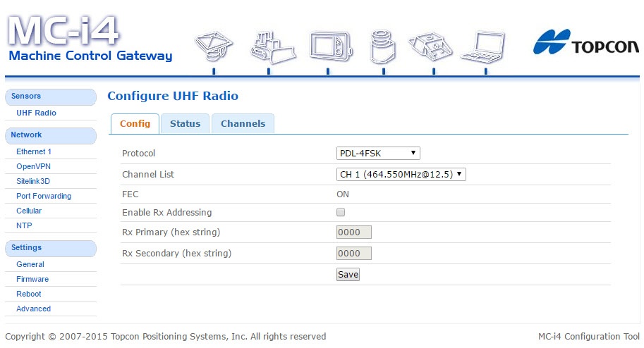Image resolution: width=644 pixels, height=348 pixels.
Task: Open the Ethernet 1 network page
Action: tap(34, 151)
